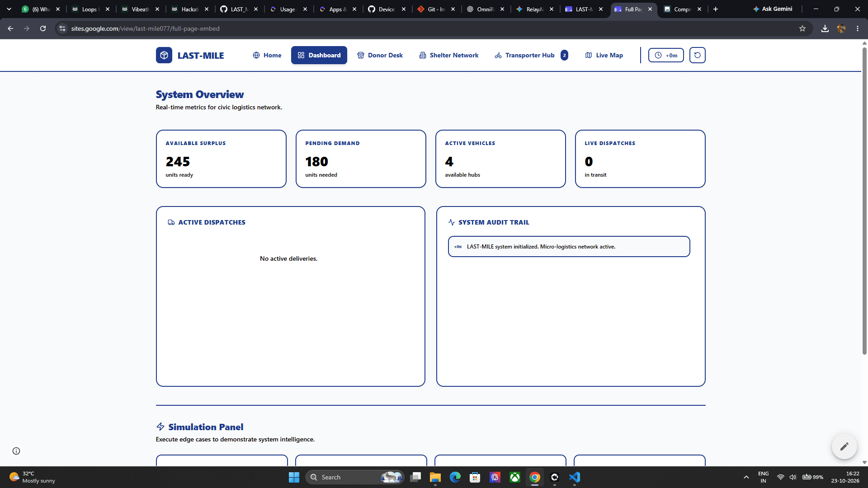The width and height of the screenshot is (868, 488).
Task: Open browser downloads icon
Action: (x=825, y=28)
